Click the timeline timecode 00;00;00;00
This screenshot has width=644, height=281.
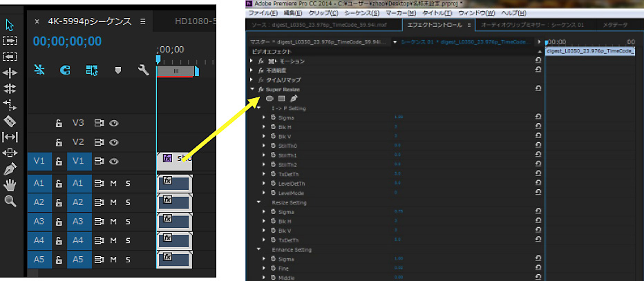pyautogui.click(x=67, y=41)
